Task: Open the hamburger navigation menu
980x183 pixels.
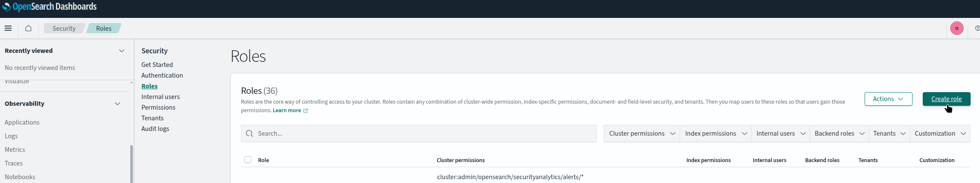Action: pyautogui.click(x=8, y=28)
